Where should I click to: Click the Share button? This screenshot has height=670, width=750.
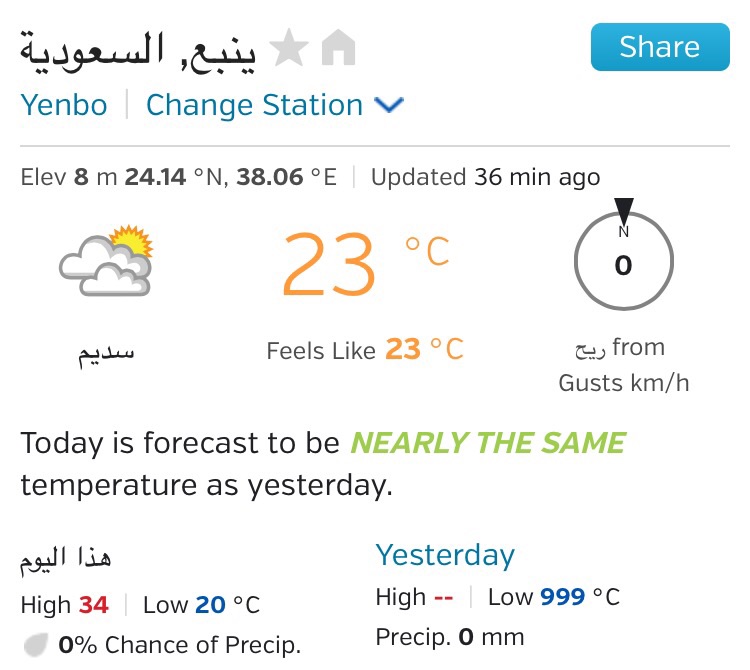click(x=660, y=47)
